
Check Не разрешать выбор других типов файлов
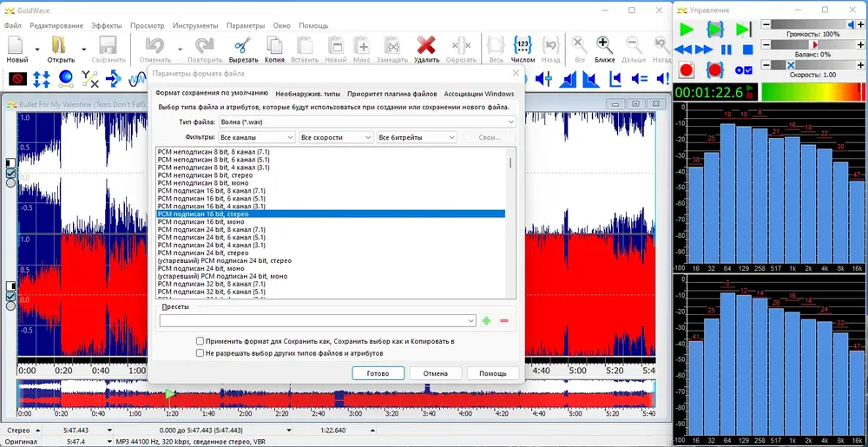click(x=201, y=353)
